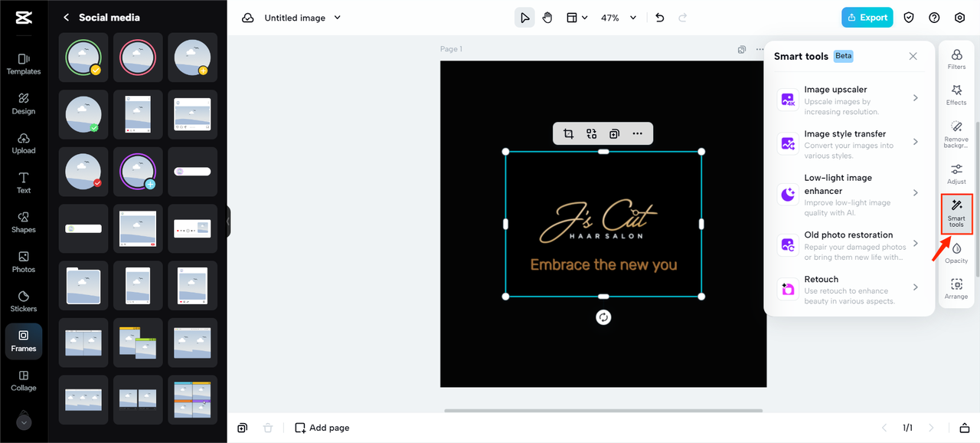Go back from Social media frames

point(67,17)
